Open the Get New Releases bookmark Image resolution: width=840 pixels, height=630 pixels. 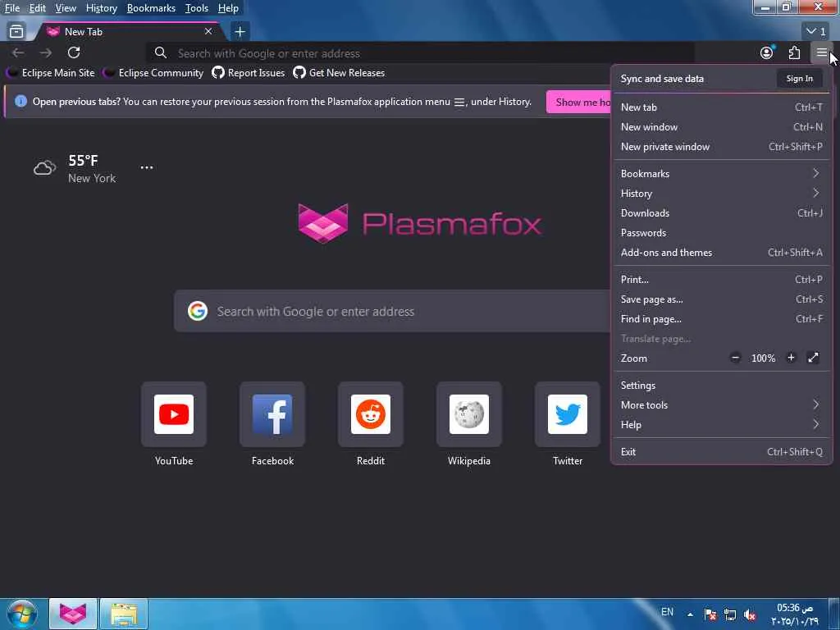(339, 73)
